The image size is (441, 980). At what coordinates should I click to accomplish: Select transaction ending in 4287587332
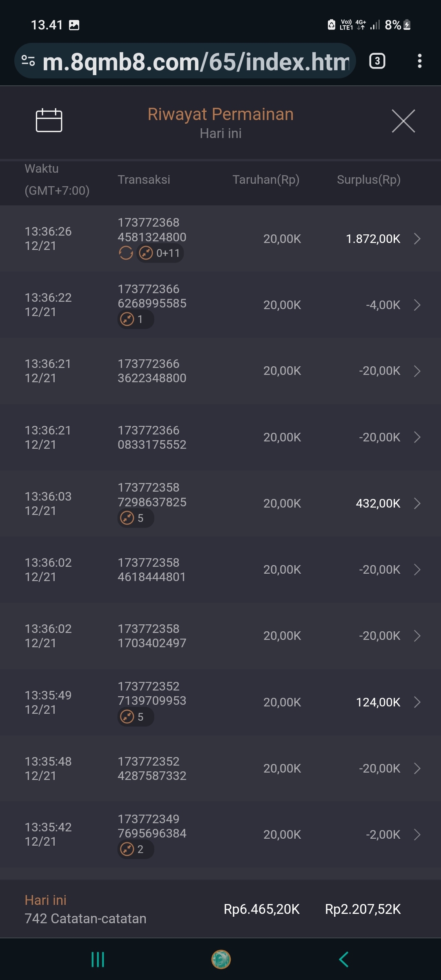pyautogui.click(x=152, y=768)
